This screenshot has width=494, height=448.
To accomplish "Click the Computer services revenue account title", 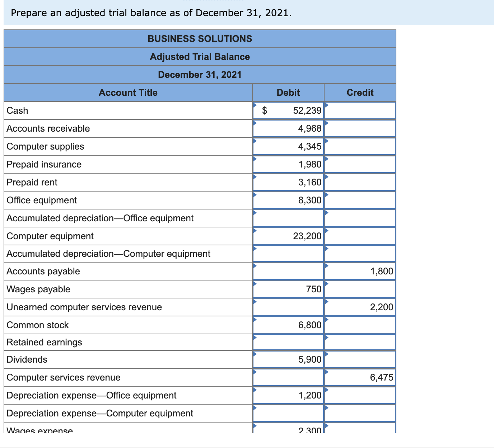I will pyautogui.click(x=64, y=377).
